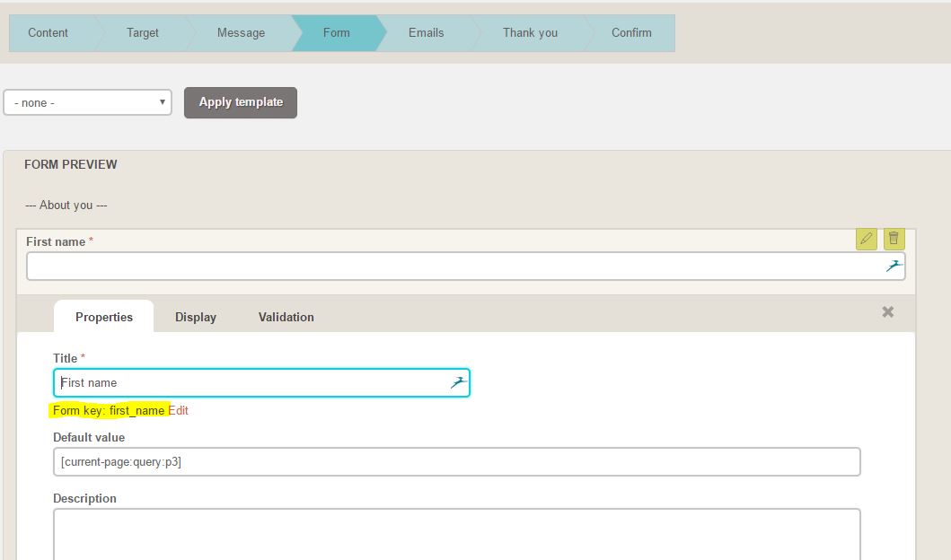Screen dimensions: 951x560
Task: Close the field settings panel via the X icon
Action: pyautogui.click(x=887, y=311)
